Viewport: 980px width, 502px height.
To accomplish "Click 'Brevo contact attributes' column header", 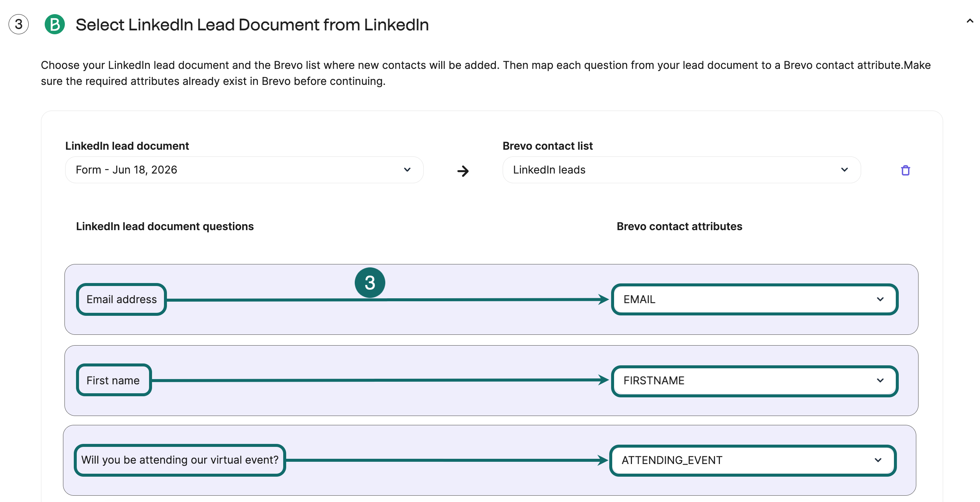I will pyautogui.click(x=679, y=226).
